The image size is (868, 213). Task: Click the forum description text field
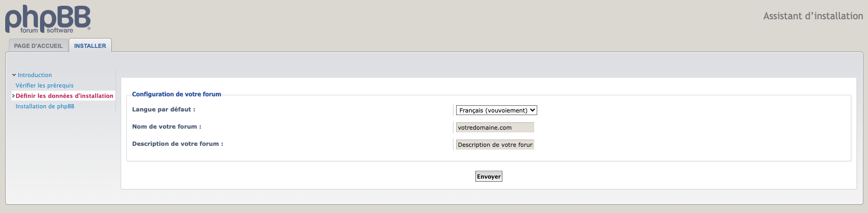tap(495, 145)
